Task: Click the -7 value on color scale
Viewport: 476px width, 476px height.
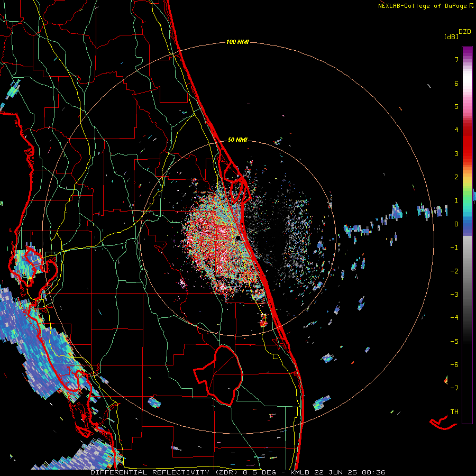Action: point(454,388)
